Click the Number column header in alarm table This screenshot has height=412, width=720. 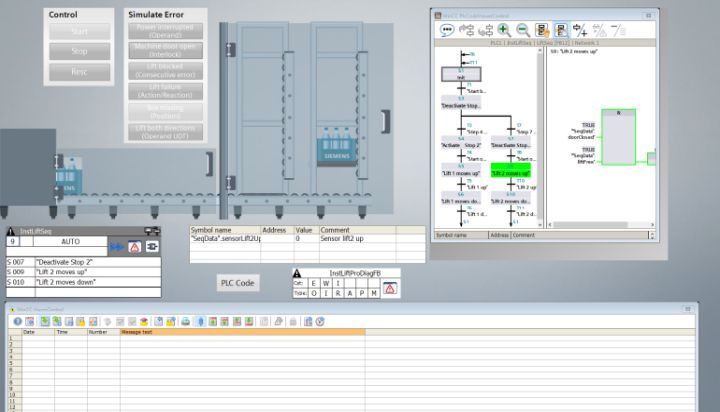point(103,332)
